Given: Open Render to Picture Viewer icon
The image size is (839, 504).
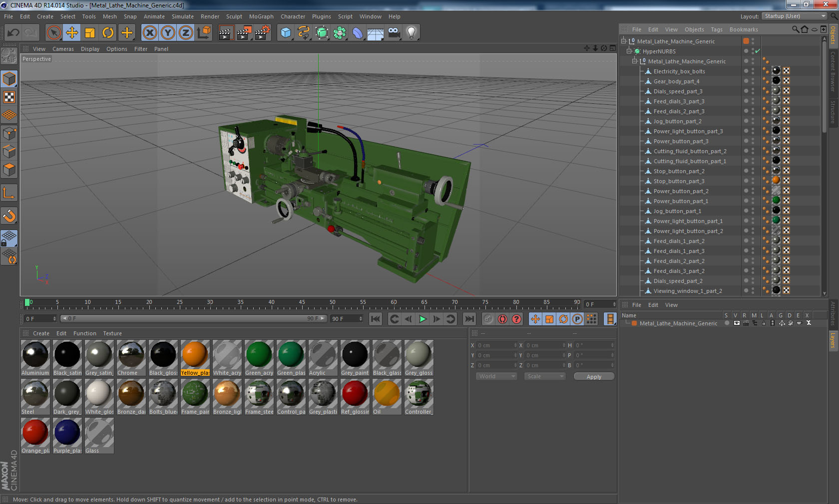Looking at the screenshot, I should (244, 33).
